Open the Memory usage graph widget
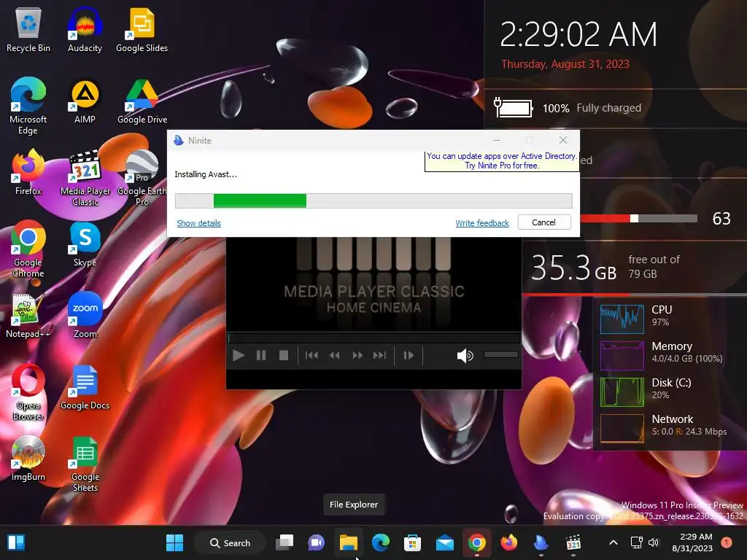The image size is (747, 560). coord(622,355)
